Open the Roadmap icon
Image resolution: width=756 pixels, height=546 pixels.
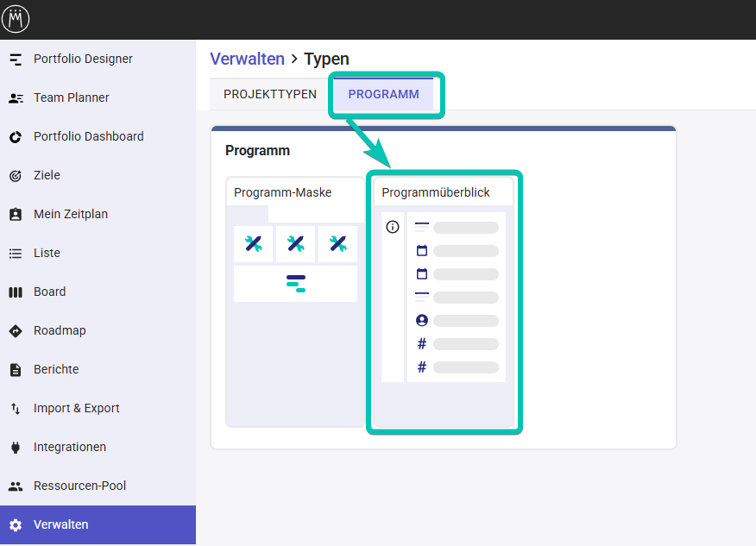click(16, 331)
